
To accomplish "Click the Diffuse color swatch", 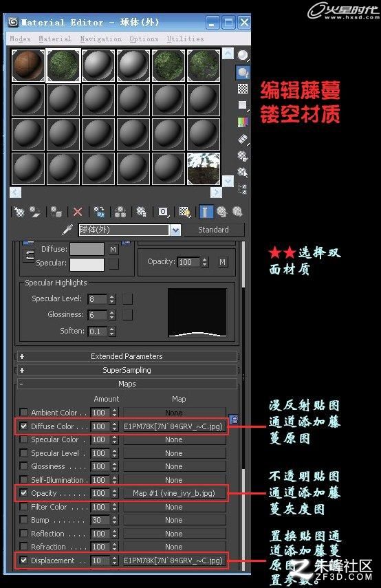I will click(87, 250).
